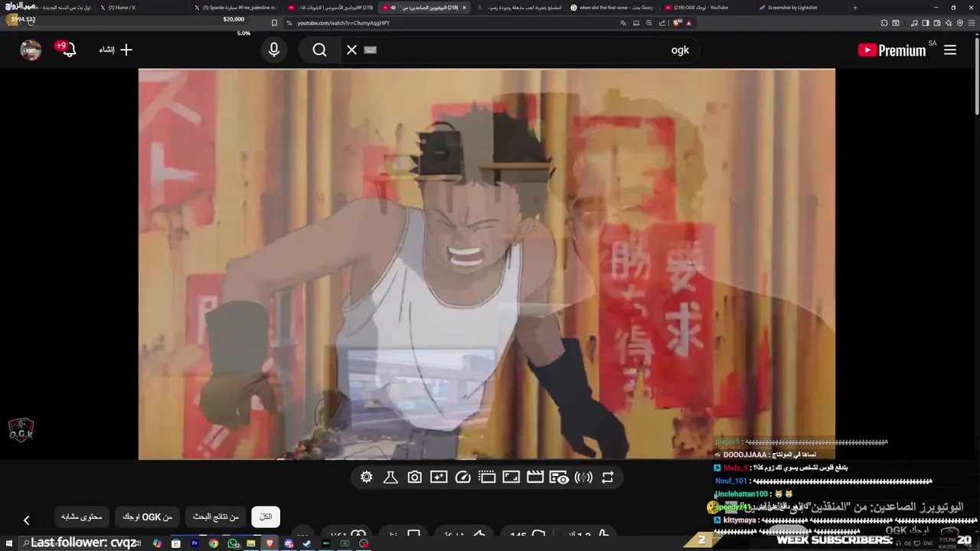Toggle the fullscreen frame icon in player toolbar

click(511, 478)
